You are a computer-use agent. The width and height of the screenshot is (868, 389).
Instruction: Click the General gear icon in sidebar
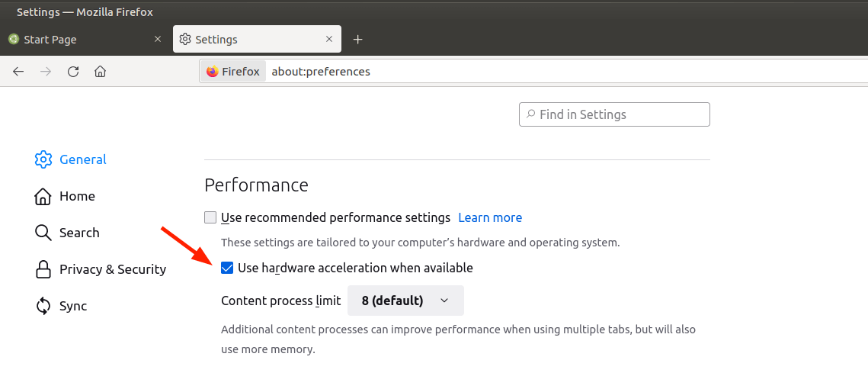click(x=43, y=159)
